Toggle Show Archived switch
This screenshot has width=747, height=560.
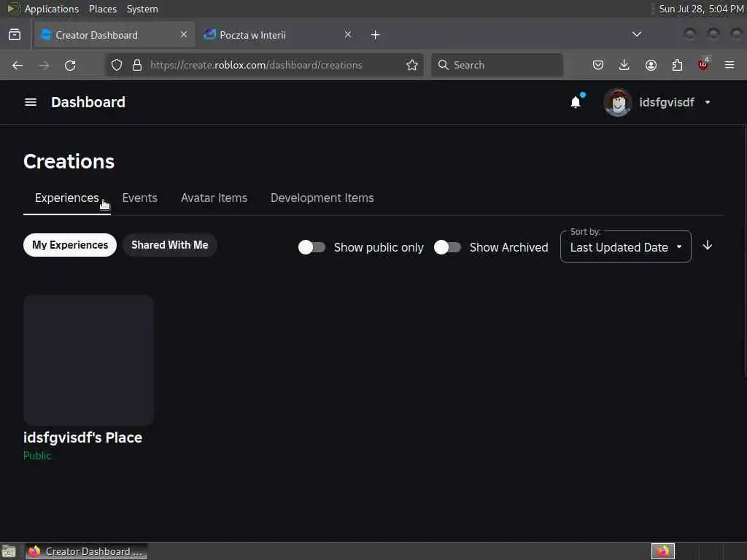point(447,248)
